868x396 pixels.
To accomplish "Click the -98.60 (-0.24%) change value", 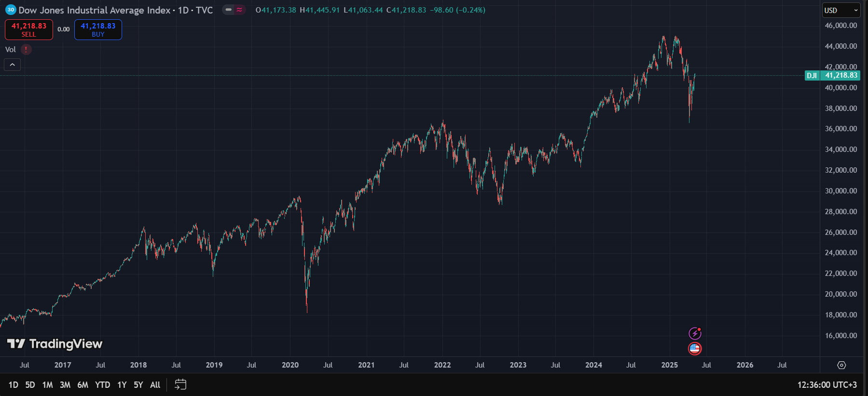I will pyautogui.click(x=458, y=10).
